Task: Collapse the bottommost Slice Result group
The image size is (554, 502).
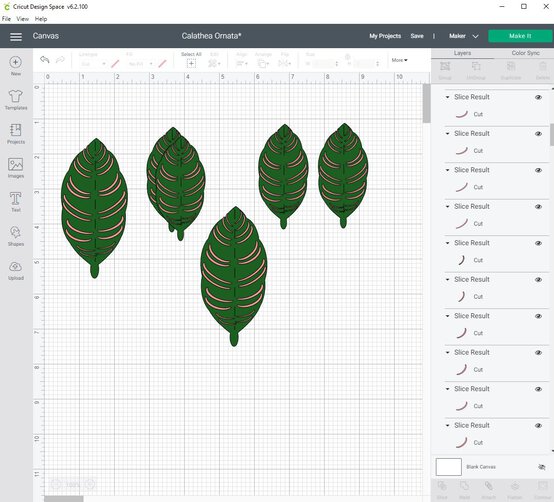Action: [x=448, y=425]
